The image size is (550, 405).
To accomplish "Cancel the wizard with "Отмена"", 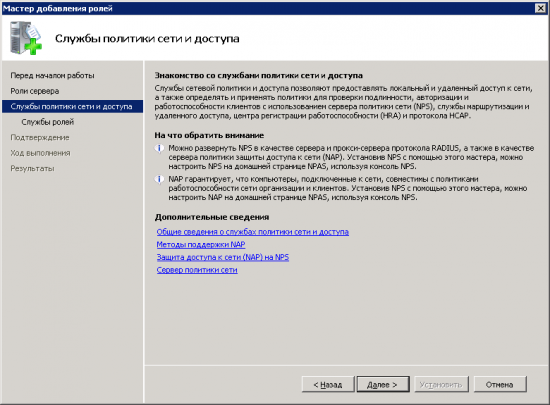I will tap(500, 385).
